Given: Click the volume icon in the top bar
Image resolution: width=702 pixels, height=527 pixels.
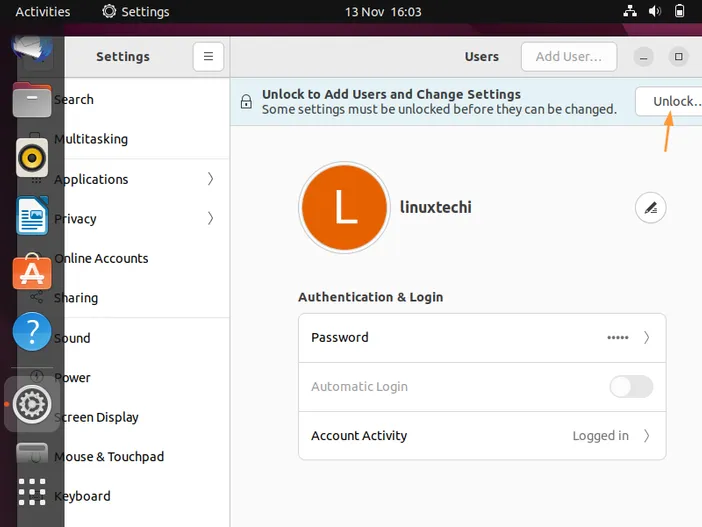Looking at the screenshot, I should pos(655,11).
